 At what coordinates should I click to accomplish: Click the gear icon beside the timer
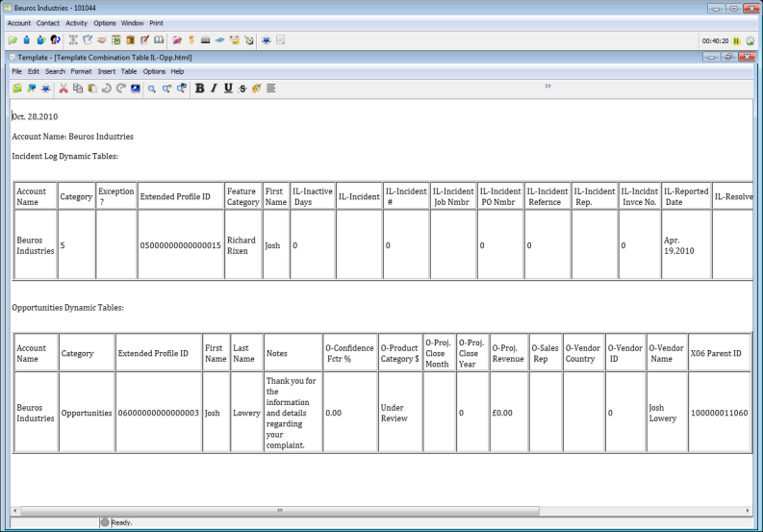(x=750, y=41)
